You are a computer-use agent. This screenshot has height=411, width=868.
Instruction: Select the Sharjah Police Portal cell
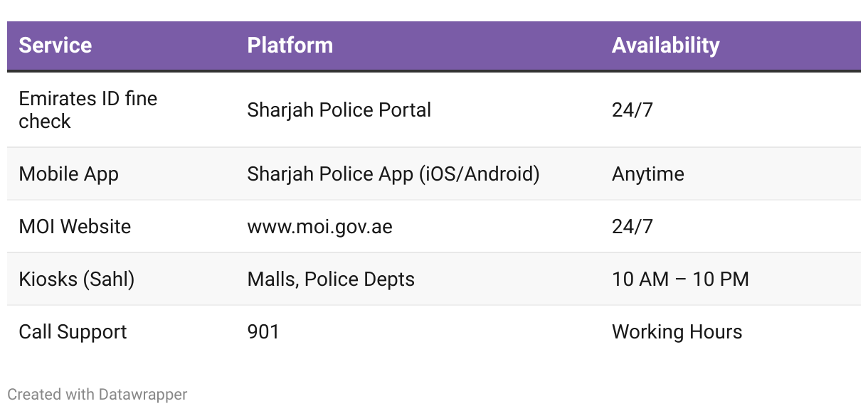pyautogui.click(x=339, y=110)
